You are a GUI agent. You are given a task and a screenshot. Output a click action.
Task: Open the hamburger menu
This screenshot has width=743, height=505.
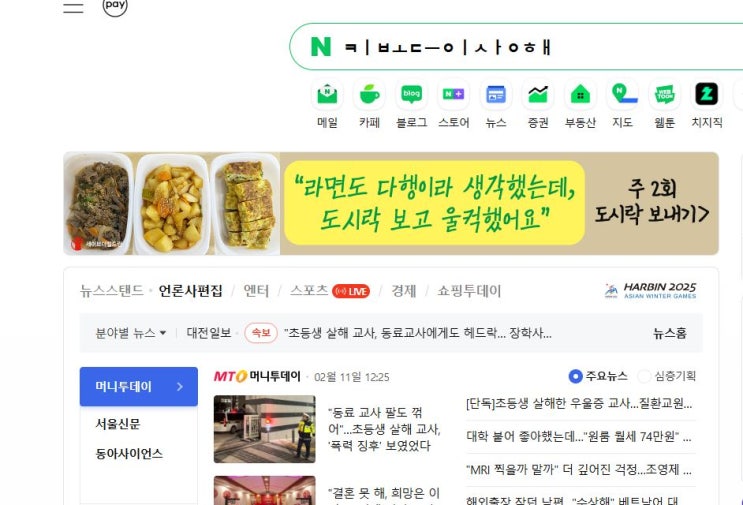[x=73, y=7]
